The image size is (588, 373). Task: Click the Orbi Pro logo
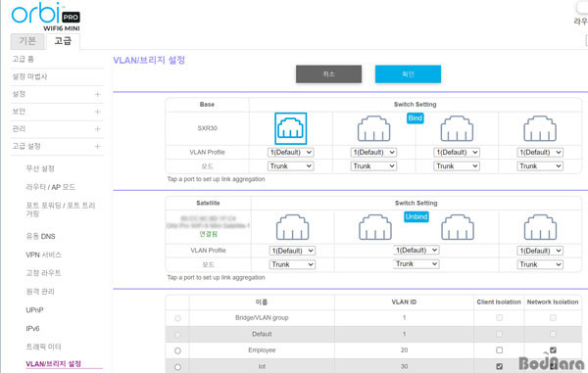point(46,17)
